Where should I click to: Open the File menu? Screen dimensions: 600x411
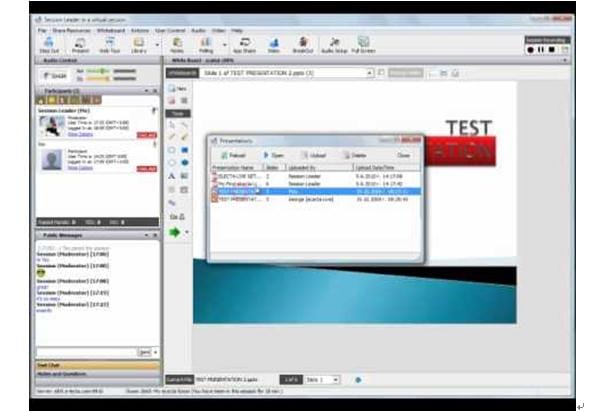click(x=42, y=30)
